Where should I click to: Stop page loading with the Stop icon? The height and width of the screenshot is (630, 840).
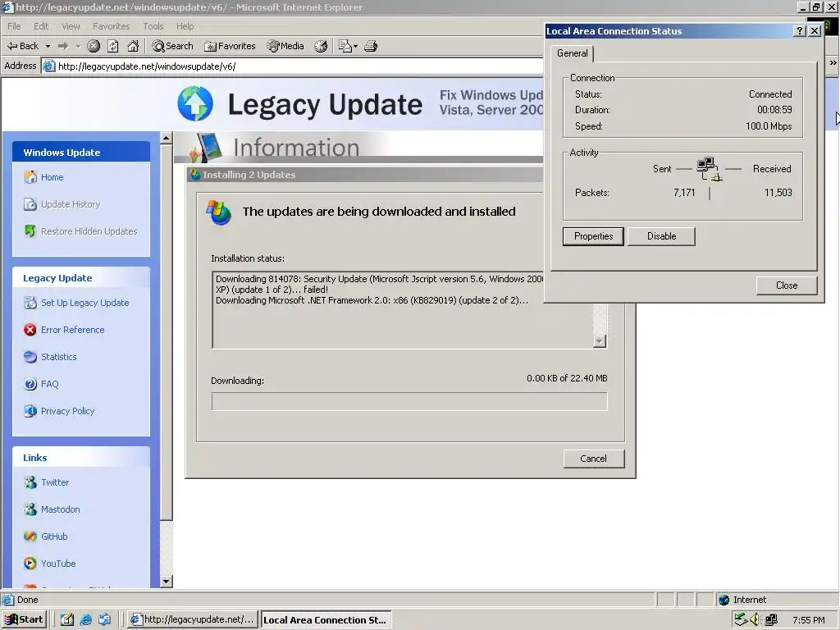[x=94, y=46]
